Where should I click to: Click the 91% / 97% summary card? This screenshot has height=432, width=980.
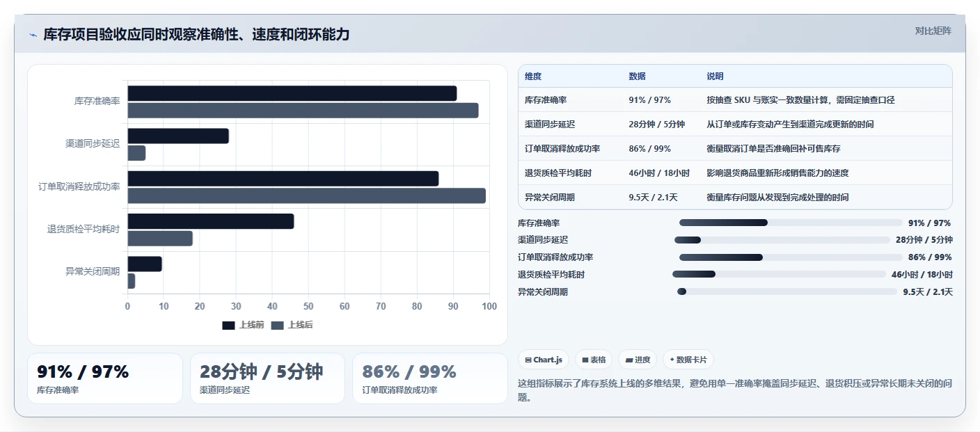click(x=105, y=378)
